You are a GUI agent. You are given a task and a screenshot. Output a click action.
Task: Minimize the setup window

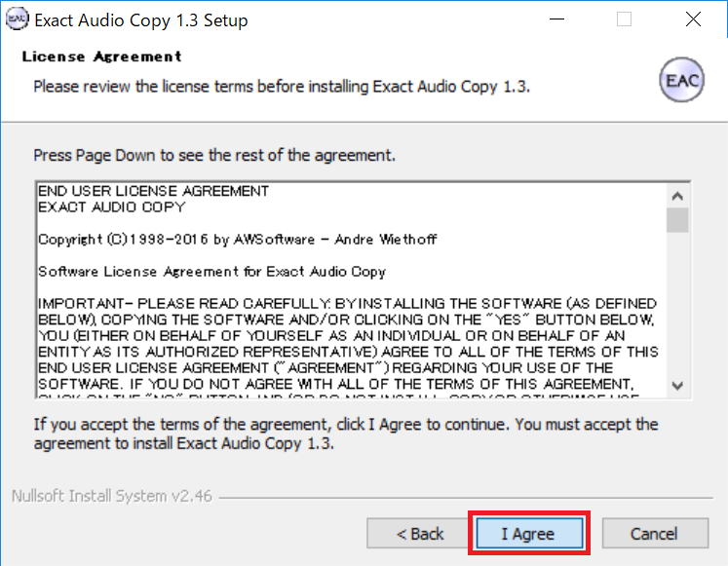pyautogui.click(x=556, y=19)
